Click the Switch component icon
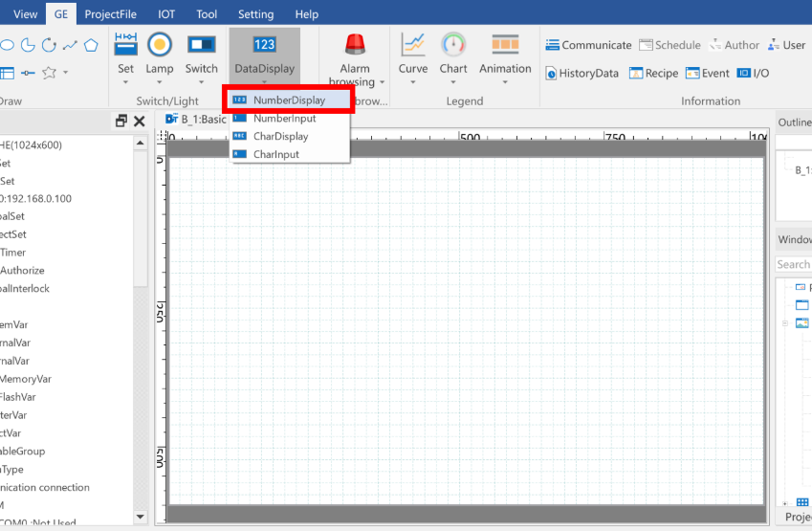Viewport: 812px width, 531px height. [x=202, y=45]
